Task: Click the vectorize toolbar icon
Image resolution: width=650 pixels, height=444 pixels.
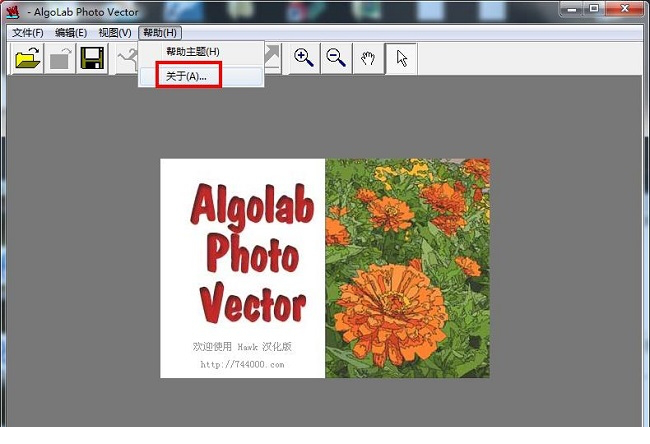Action: [127, 58]
